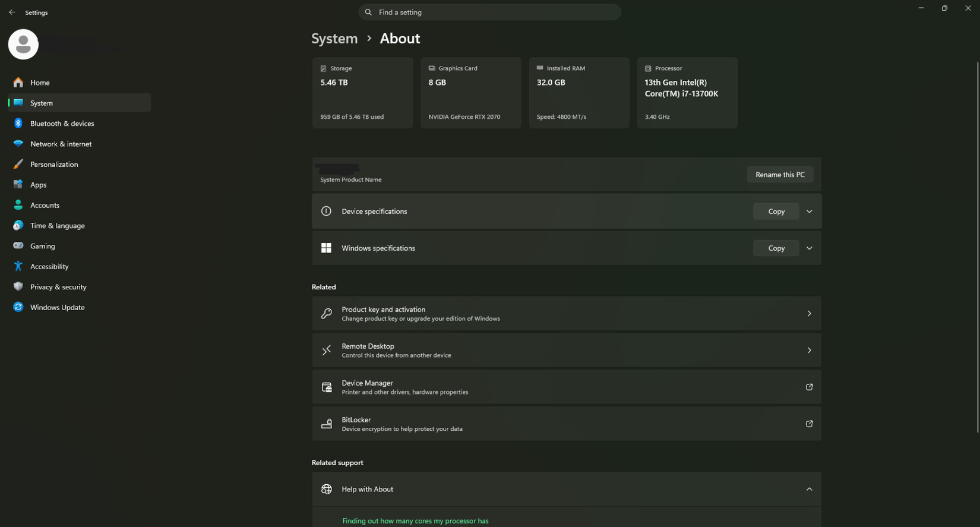980x527 pixels.
Task: Click the vertical scrollbar on the right
Action: click(x=977, y=247)
